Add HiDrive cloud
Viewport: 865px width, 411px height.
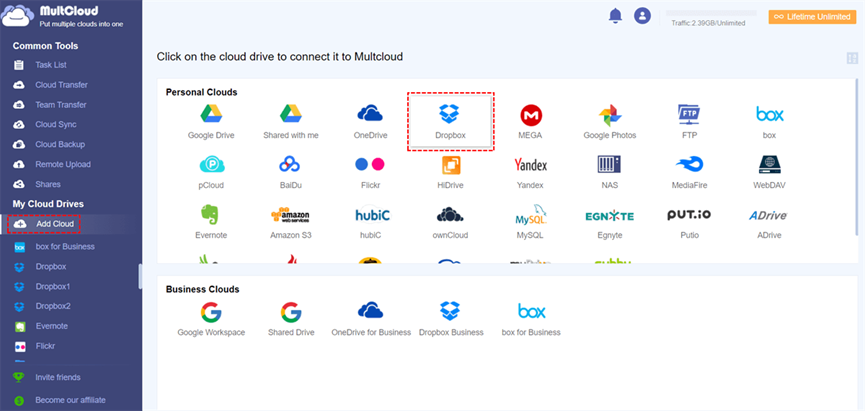pos(451,172)
